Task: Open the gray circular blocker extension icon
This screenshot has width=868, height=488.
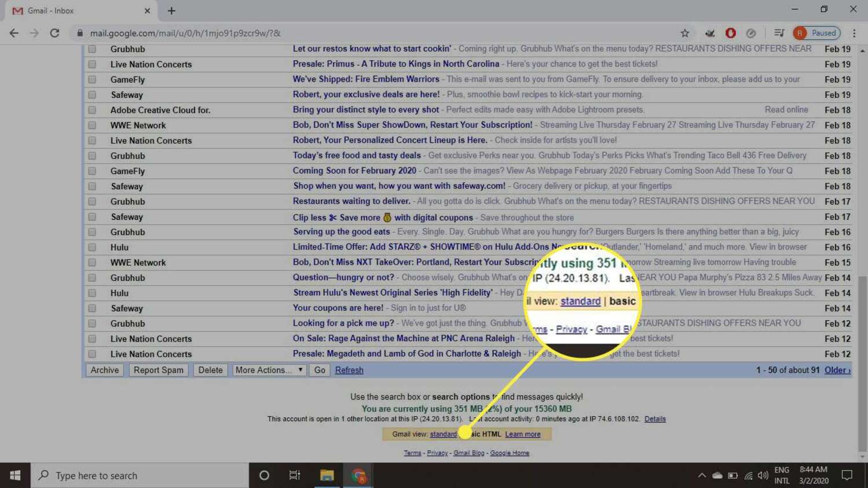Action: coord(751,33)
